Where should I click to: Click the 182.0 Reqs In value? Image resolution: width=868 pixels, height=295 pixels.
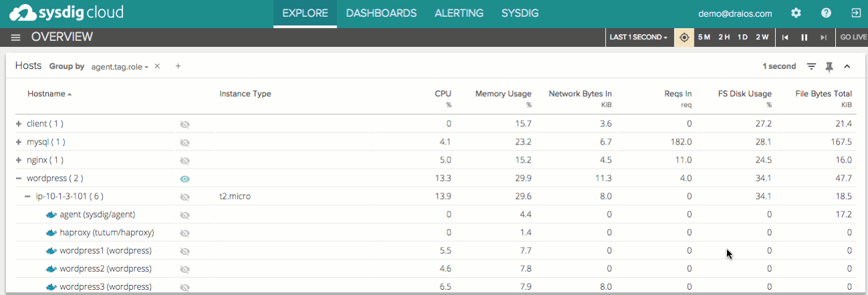click(681, 142)
